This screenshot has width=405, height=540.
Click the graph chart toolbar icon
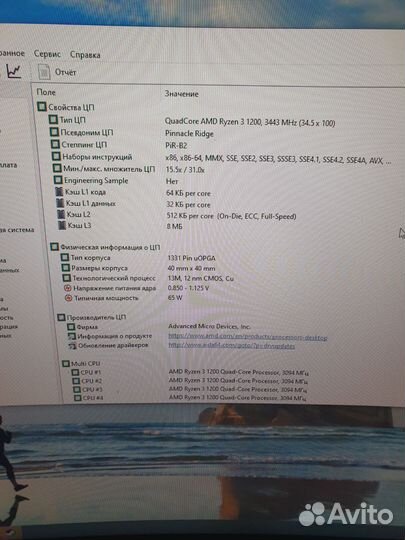click(x=14, y=71)
